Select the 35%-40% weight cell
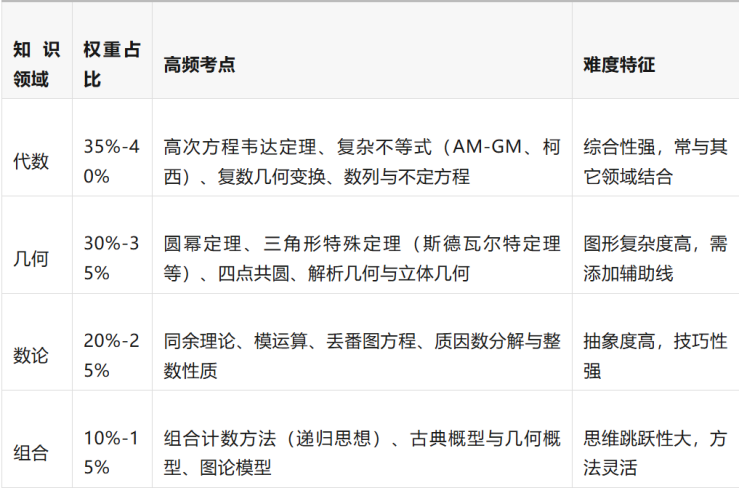Viewport: 739px width, 488px height. pyautogui.click(x=111, y=161)
